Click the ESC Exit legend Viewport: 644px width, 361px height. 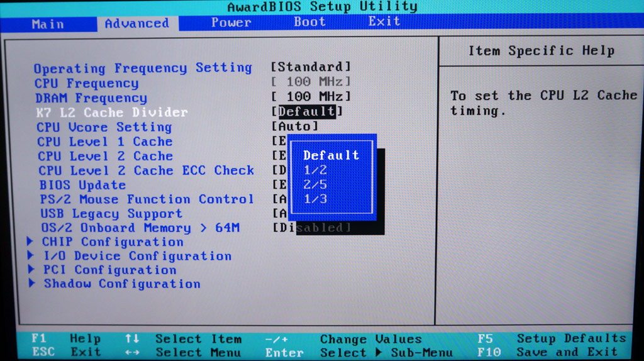[66, 352]
